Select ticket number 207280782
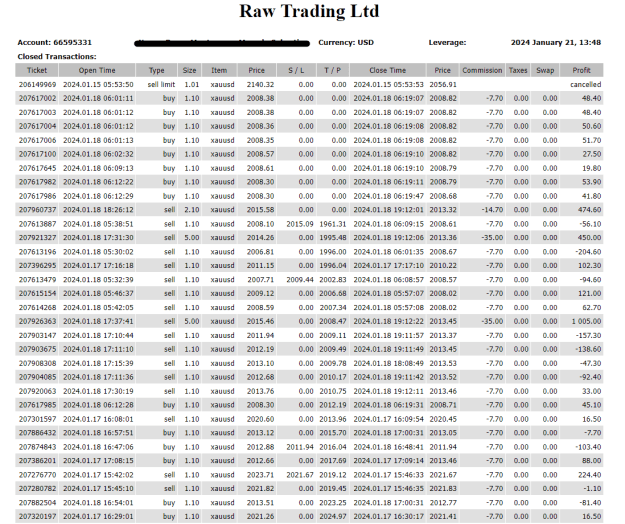The width and height of the screenshot is (625, 524). coord(37,489)
